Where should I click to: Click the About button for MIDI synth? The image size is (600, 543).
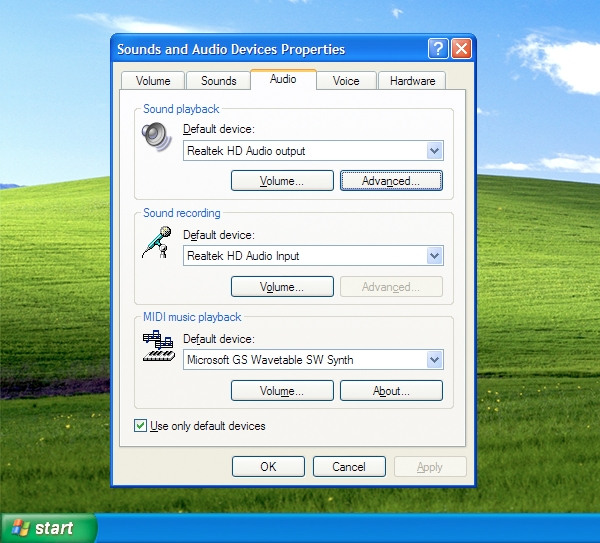coord(390,391)
